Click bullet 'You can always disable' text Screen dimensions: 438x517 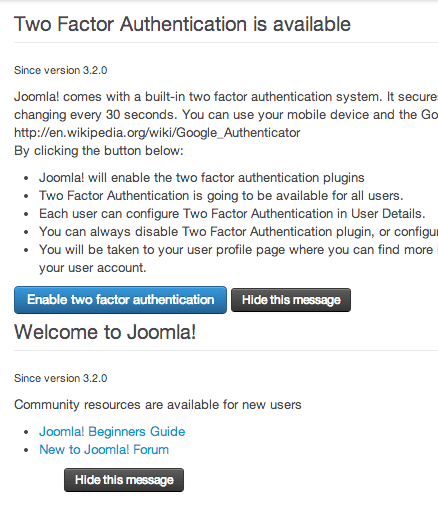(x=238, y=232)
